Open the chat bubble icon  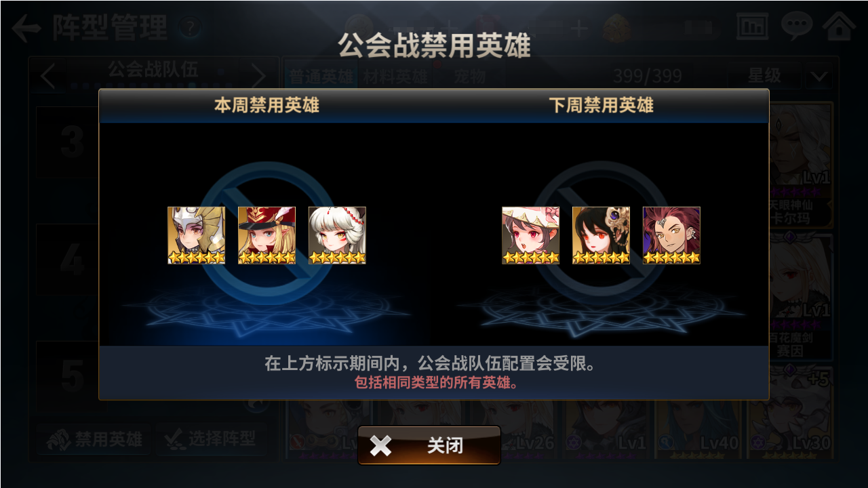797,26
